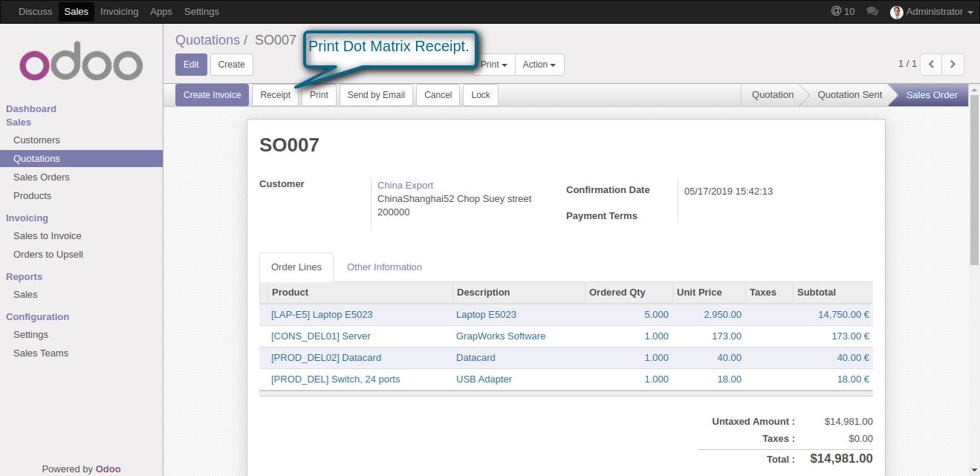The image size is (980, 476).
Task: Click the Administrator avatar picture
Action: coord(896,12)
